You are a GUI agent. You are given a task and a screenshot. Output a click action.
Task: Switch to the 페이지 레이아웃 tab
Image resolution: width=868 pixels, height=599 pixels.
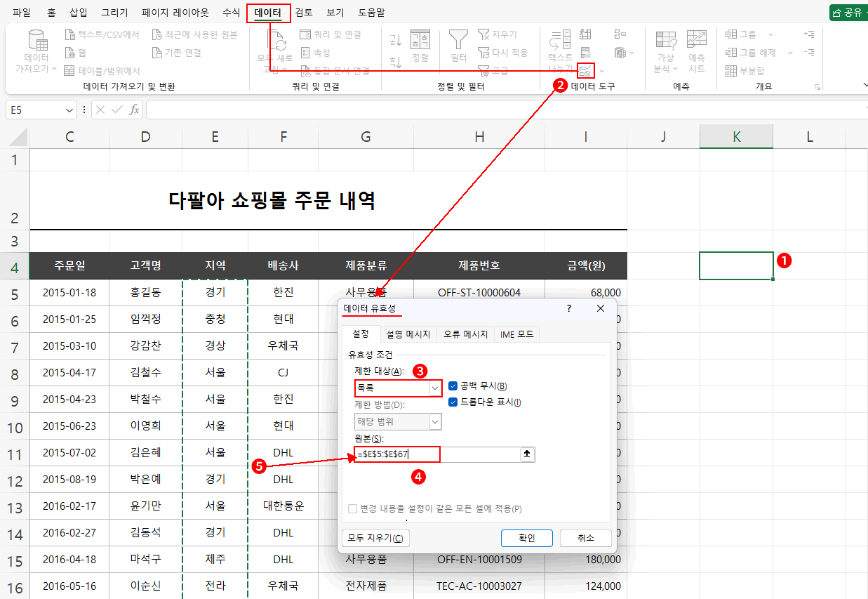(175, 13)
